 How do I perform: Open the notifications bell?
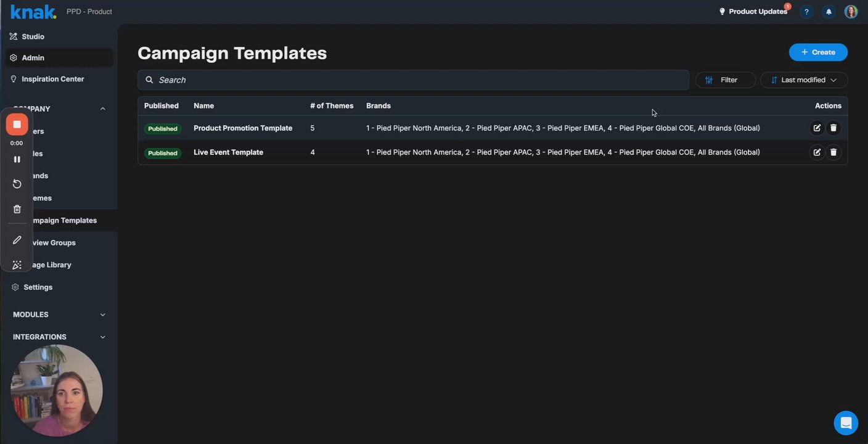pyautogui.click(x=829, y=12)
